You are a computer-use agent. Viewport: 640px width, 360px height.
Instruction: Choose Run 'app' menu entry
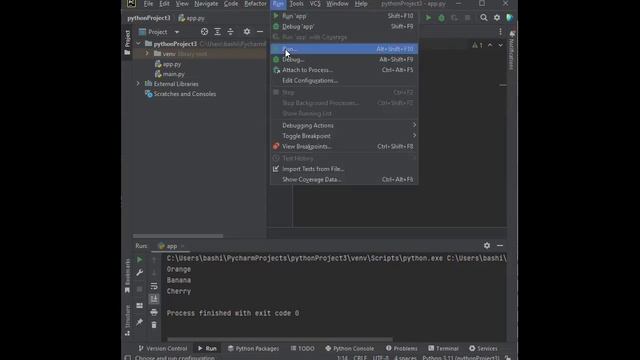coord(344,16)
